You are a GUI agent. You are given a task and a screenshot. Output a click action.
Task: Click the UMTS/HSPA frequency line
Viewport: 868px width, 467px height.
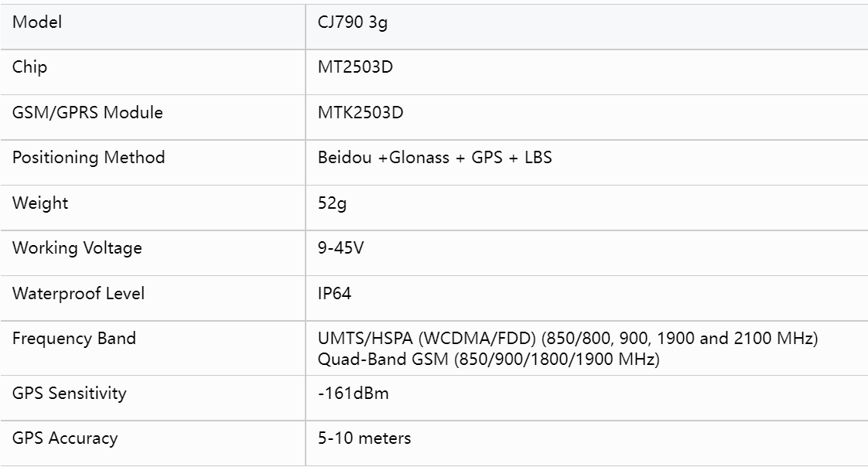(568, 339)
